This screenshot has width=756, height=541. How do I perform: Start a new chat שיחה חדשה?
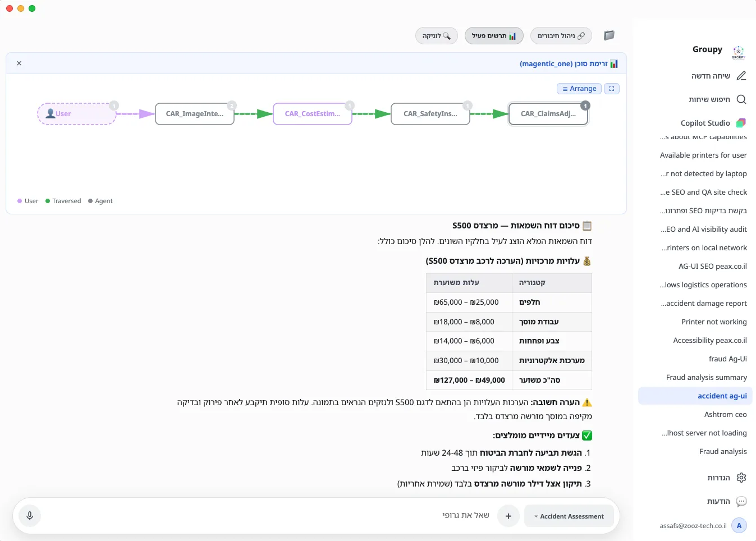coord(719,76)
